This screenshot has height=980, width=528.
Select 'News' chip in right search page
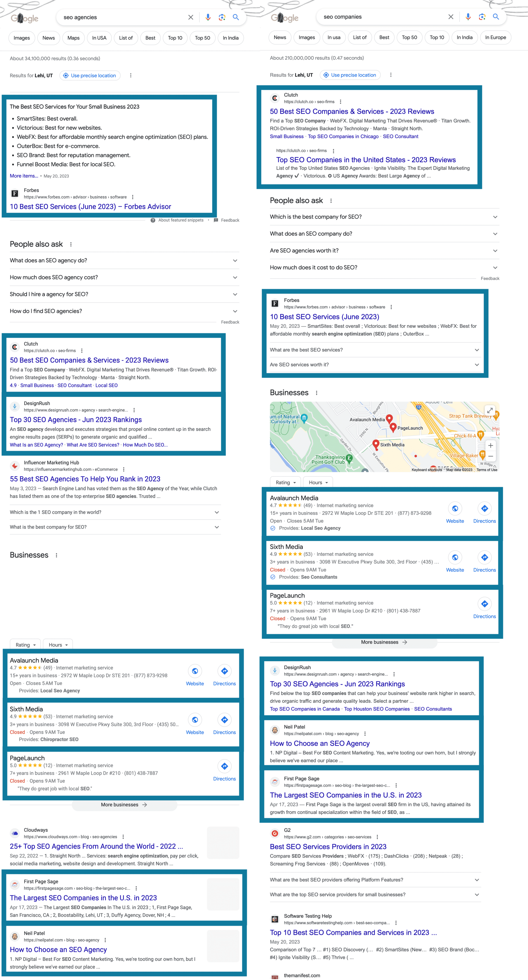[280, 37]
